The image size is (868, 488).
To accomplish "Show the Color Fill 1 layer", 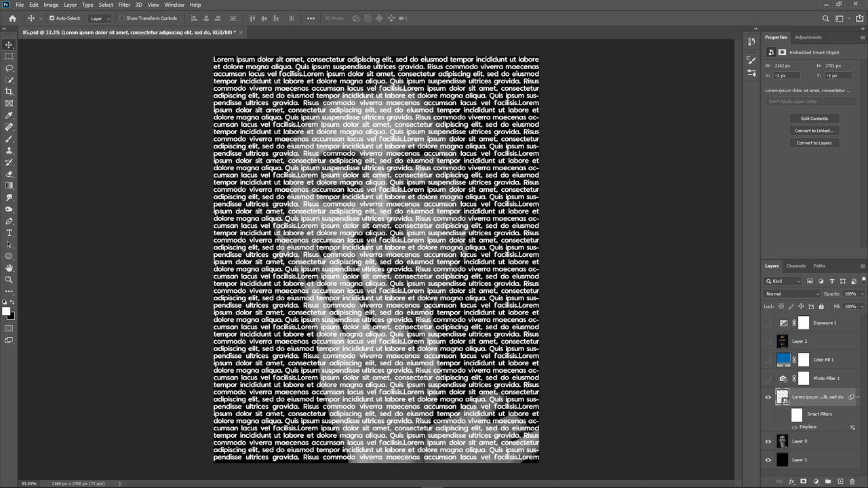I will point(768,360).
